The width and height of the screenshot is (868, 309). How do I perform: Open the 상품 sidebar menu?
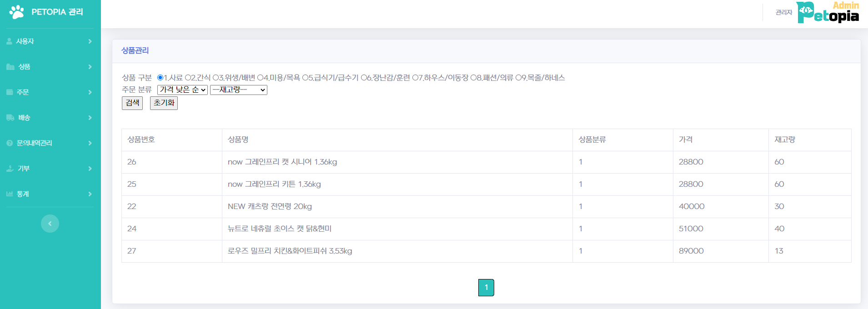pyautogui.click(x=50, y=67)
